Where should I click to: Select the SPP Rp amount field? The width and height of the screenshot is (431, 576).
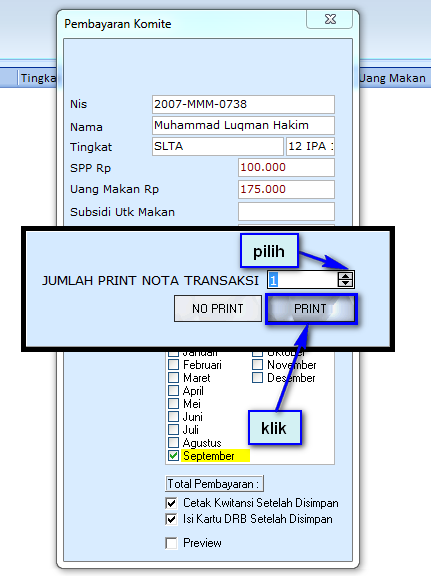click(x=286, y=168)
